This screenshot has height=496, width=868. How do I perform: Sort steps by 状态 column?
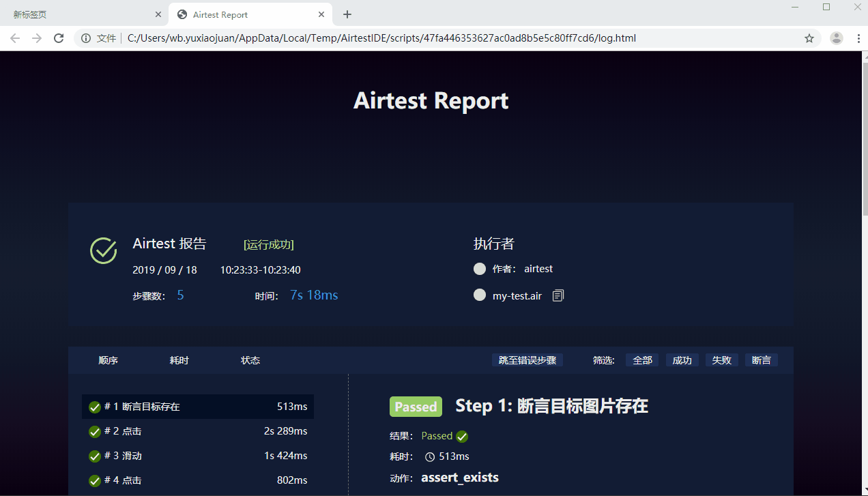point(250,360)
